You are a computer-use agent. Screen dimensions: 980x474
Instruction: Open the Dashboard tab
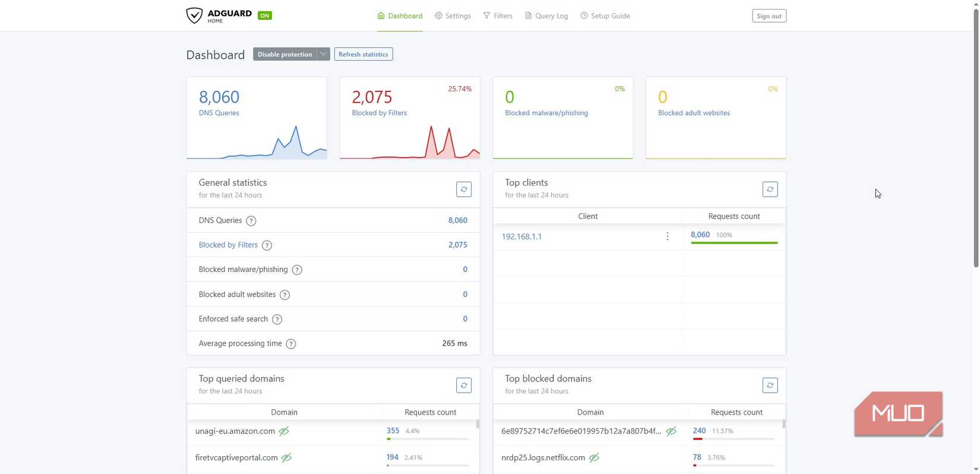click(x=400, y=16)
